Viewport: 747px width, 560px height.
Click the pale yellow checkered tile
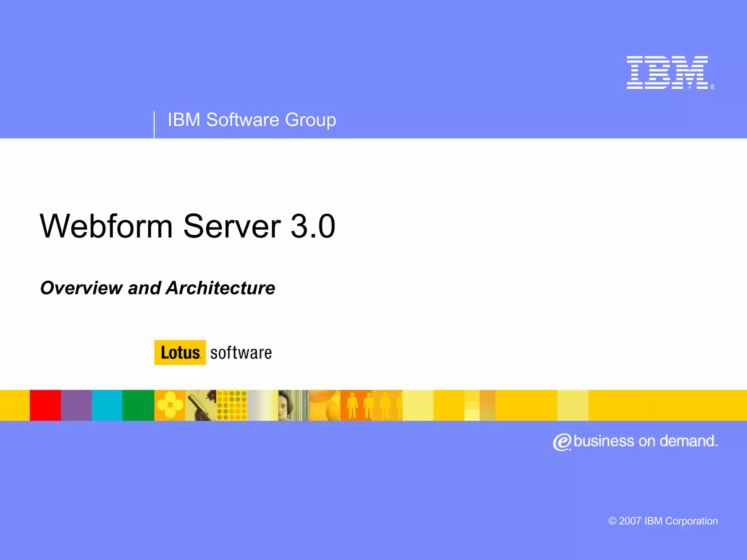click(480, 405)
